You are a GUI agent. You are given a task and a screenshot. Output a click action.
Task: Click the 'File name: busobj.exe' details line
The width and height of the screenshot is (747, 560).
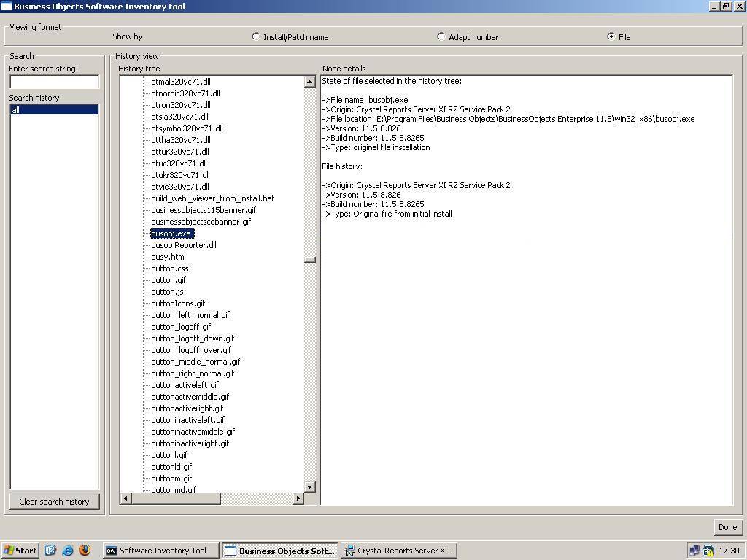click(x=365, y=100)
